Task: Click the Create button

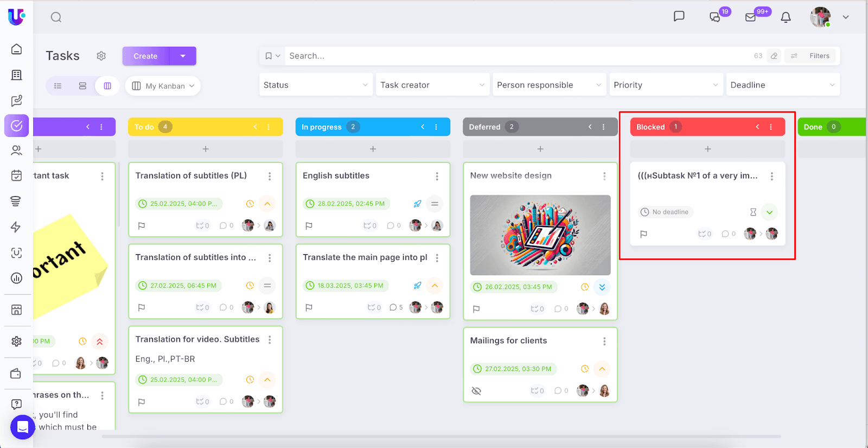Action: 145,56
